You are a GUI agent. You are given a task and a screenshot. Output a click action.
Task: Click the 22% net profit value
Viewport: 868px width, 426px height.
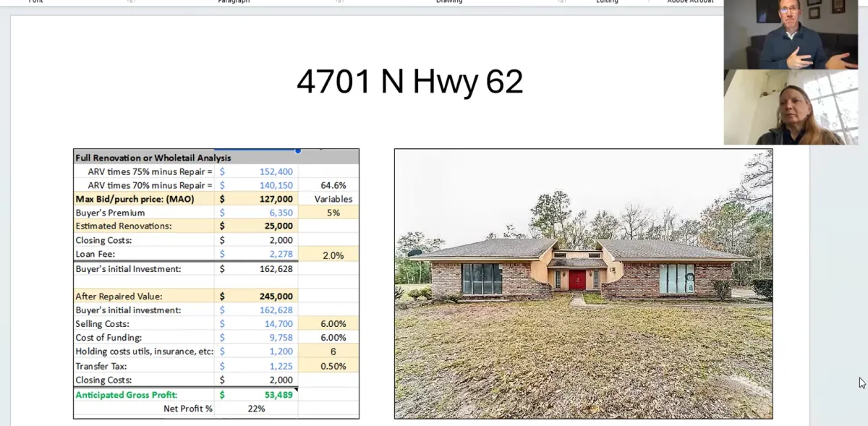(256, 408)
